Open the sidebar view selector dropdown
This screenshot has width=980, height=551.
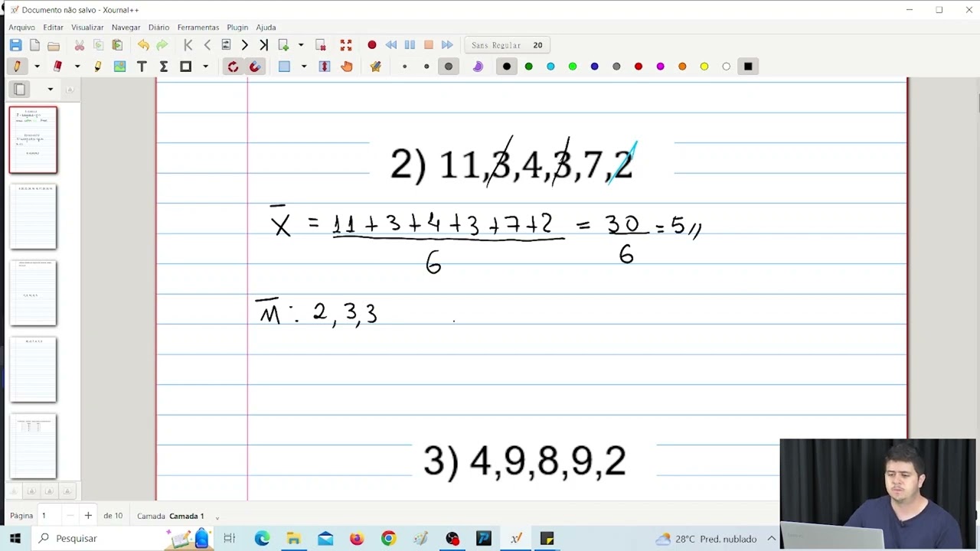point(51,90)
